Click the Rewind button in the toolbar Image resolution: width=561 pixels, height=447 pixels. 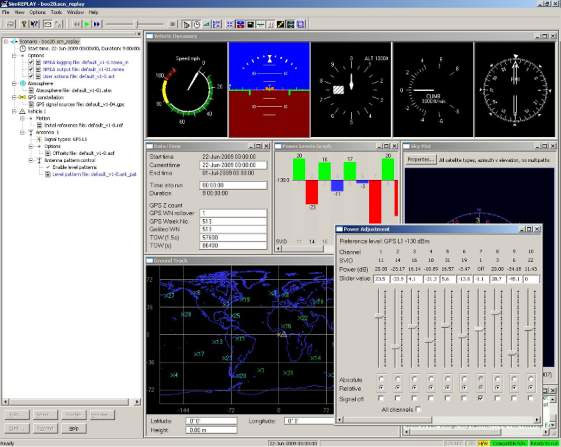click(x=77, y=24)
